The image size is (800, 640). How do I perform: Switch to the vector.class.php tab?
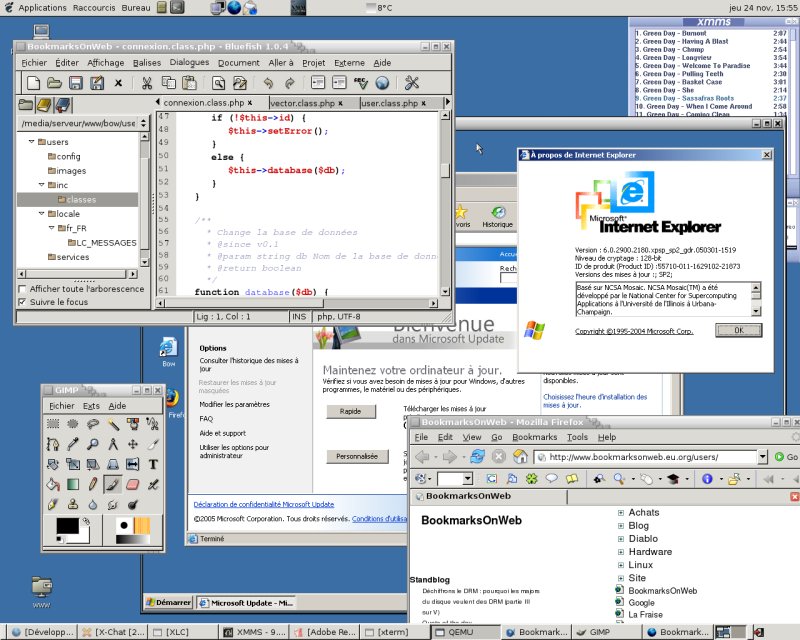[x=303, y=103]
